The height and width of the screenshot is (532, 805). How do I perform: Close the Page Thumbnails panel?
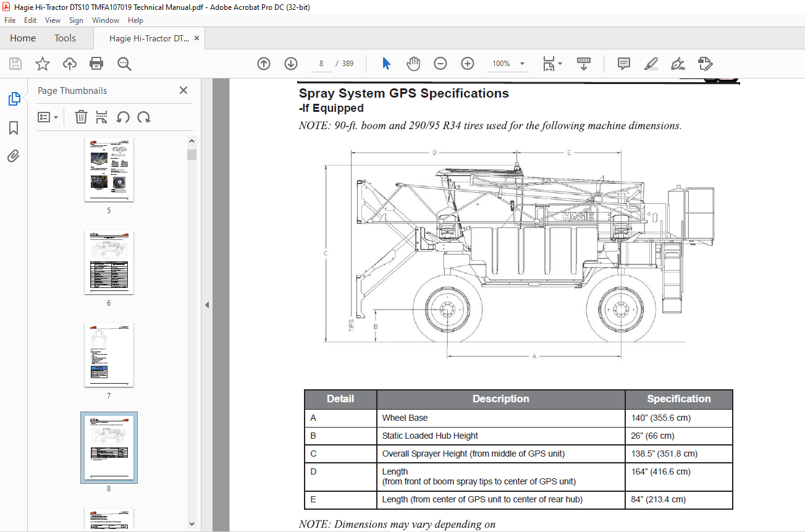coord(183,90)
